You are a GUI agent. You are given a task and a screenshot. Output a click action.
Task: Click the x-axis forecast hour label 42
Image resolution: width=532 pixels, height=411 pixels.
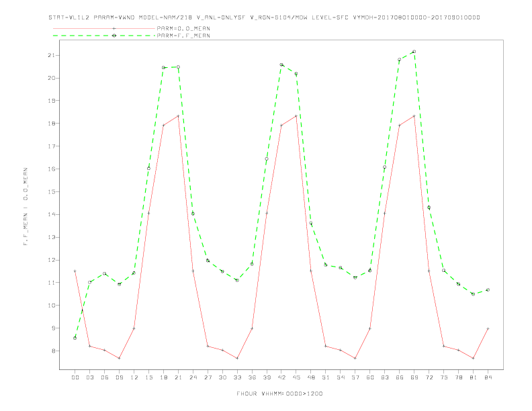click(281, 377)
